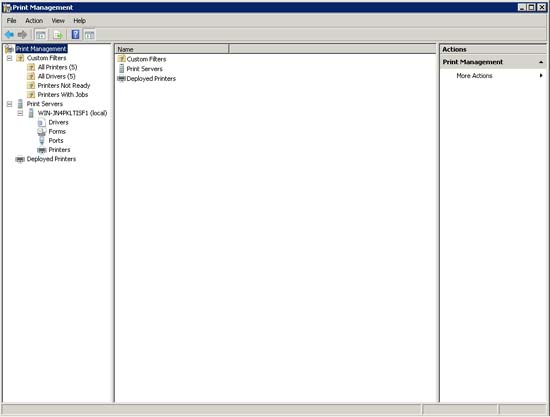Click the Ports node icon

(x=42, y=140)
